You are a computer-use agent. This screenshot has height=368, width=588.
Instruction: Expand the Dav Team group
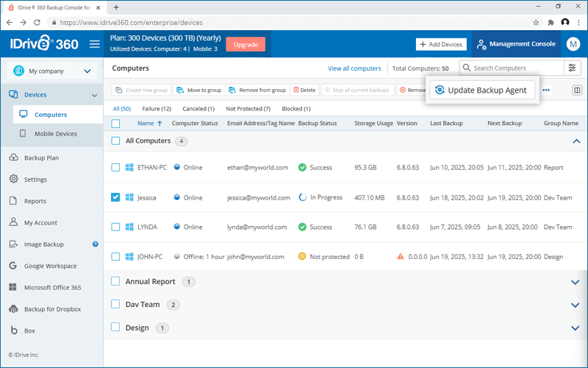tap(576, 305)
